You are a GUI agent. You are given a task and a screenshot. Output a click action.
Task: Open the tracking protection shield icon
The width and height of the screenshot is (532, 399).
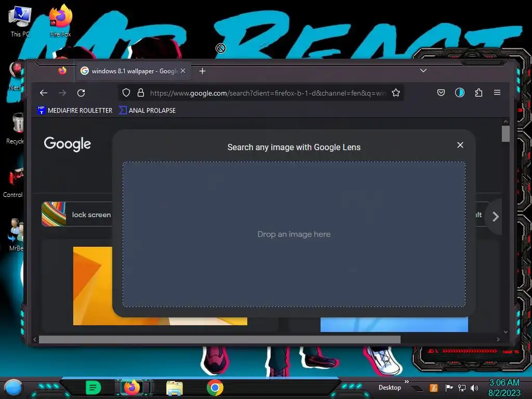[x=126, y=92]
